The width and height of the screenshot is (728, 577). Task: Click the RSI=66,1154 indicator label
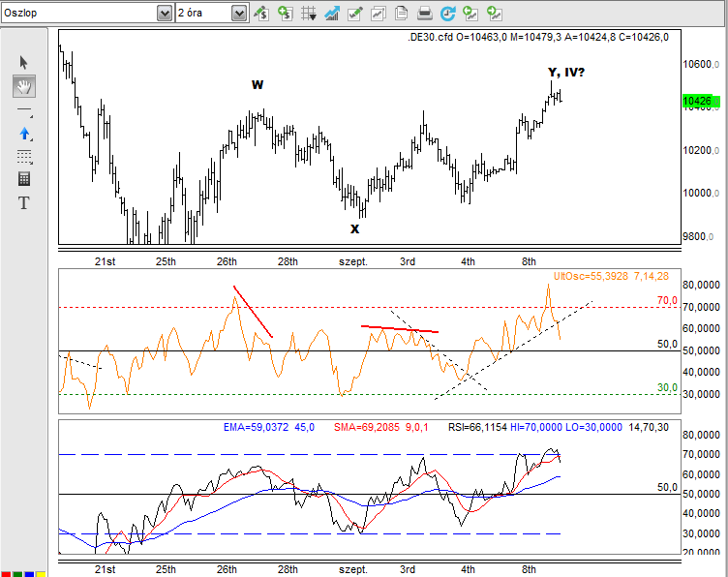click(x=477, y=427)
